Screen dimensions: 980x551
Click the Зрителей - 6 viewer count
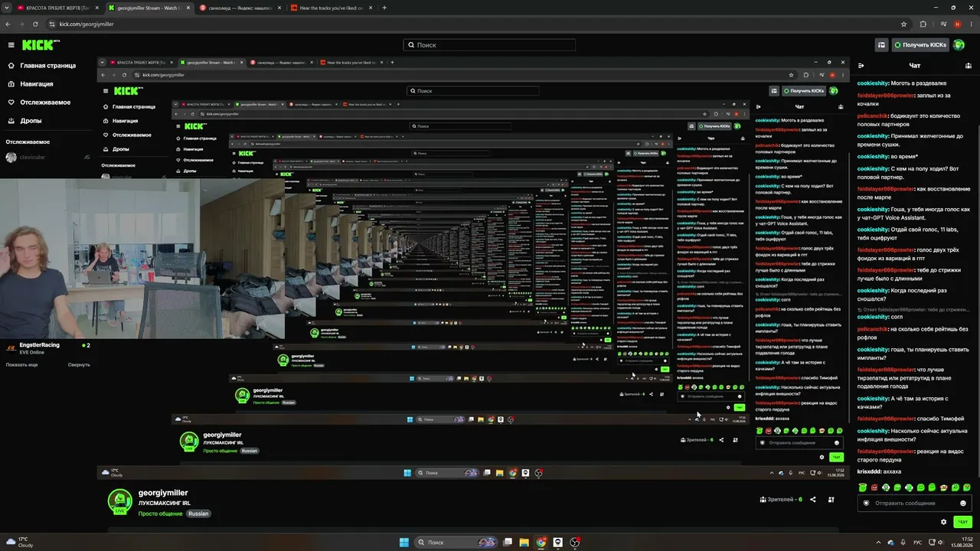[781, 500]
